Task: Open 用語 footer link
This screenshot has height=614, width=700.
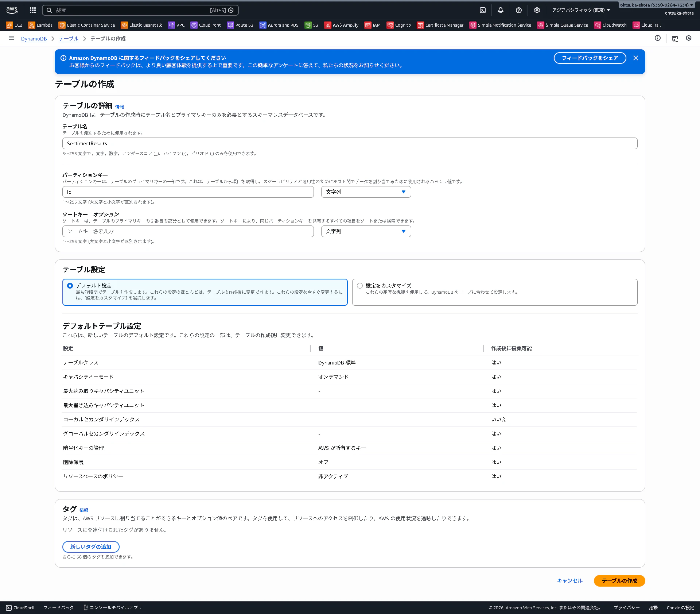Action: tap(653, 608)
